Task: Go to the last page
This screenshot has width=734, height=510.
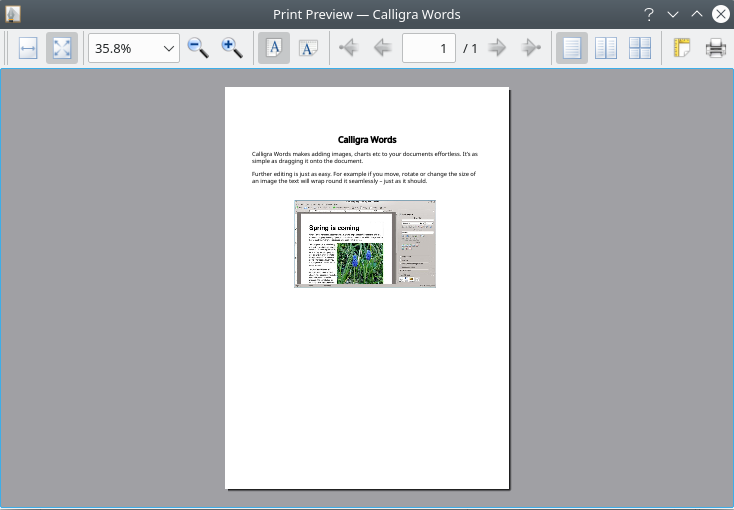Action: [x=531, y=48]
